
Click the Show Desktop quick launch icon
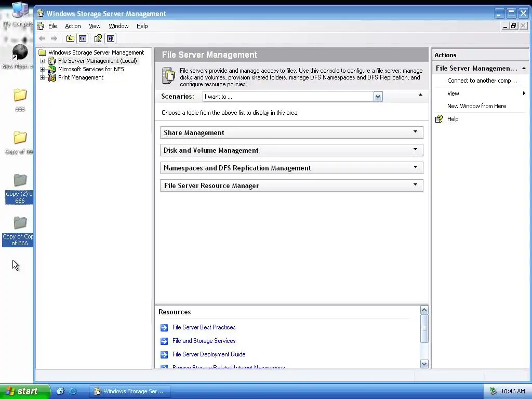(60, 391)
